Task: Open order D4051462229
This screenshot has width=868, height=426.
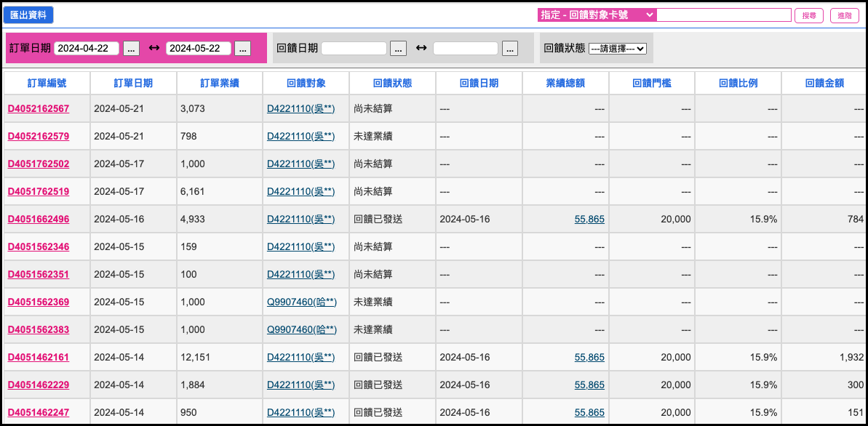Action: 38,385
